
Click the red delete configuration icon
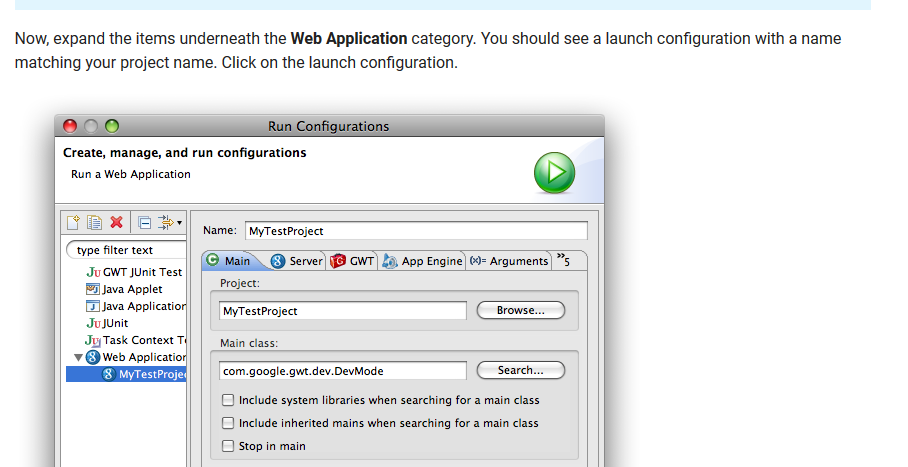point(116,222)
